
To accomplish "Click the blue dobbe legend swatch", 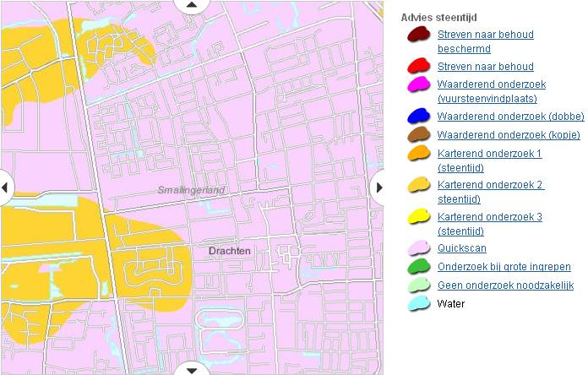I will (x=419, y=116).
